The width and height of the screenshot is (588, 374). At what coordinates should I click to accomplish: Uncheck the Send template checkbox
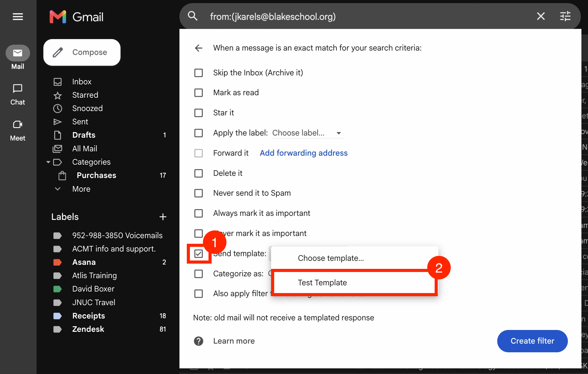click(199, 254)
